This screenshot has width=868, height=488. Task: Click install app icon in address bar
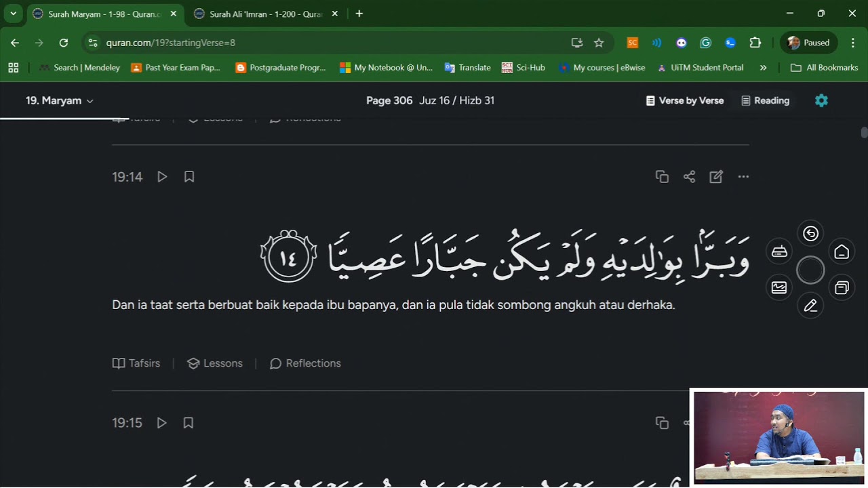pos(577,43)
